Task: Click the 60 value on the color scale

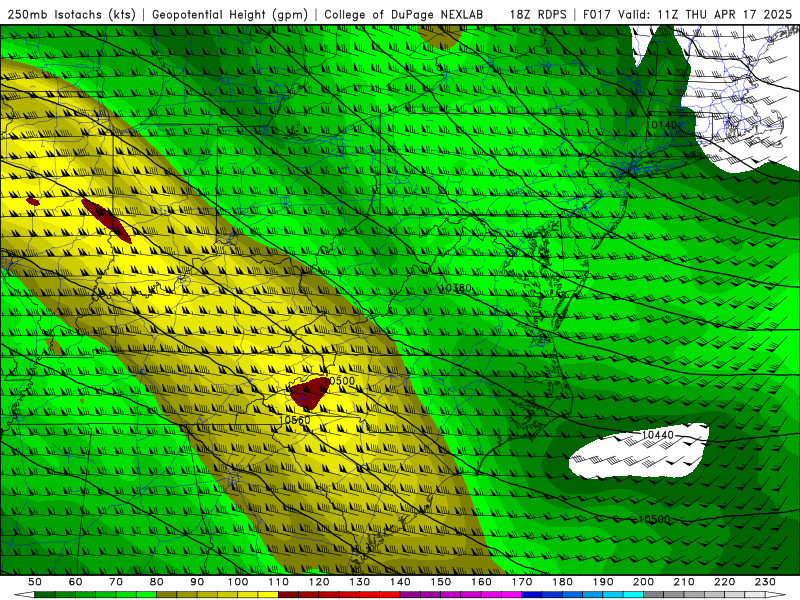Action: point(76,582)
